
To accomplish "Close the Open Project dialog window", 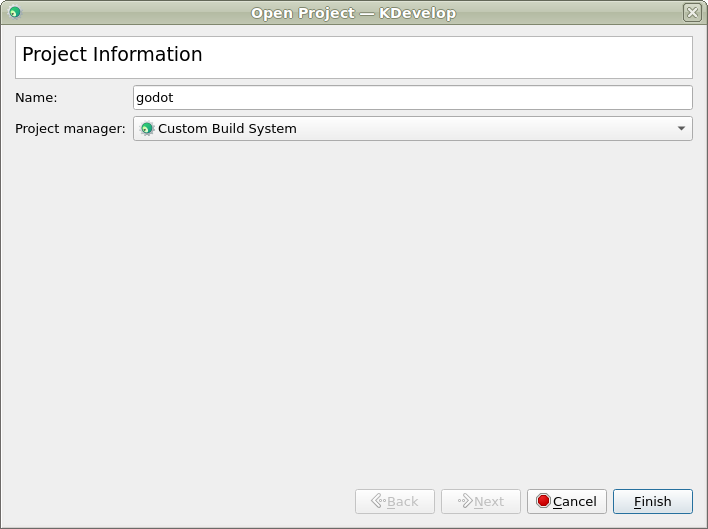I will tap(691, 13).
